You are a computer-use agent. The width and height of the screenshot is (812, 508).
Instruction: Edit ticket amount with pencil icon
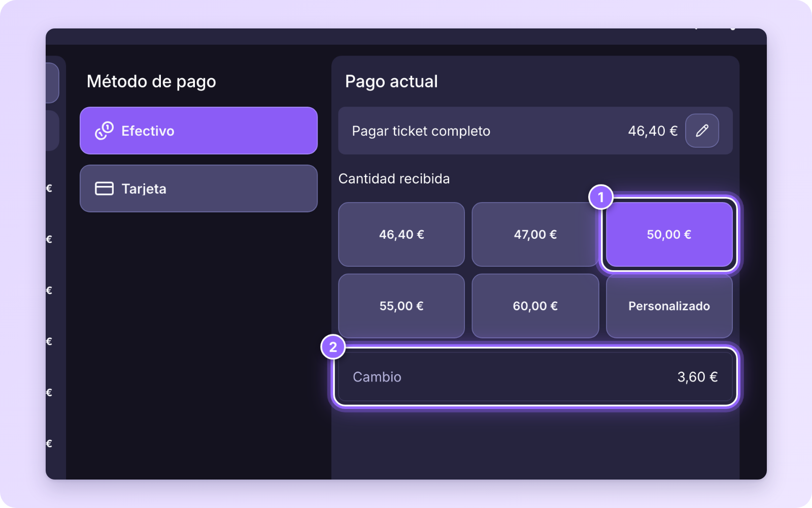click(702, 131)
